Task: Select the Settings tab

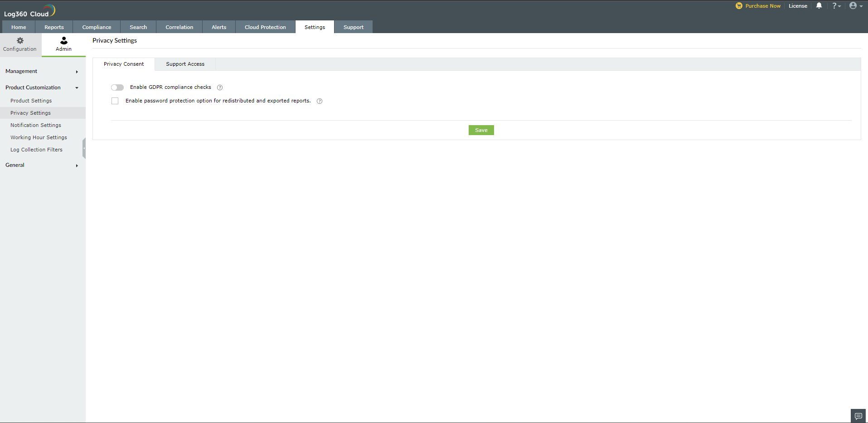Action: coord(315,27)
